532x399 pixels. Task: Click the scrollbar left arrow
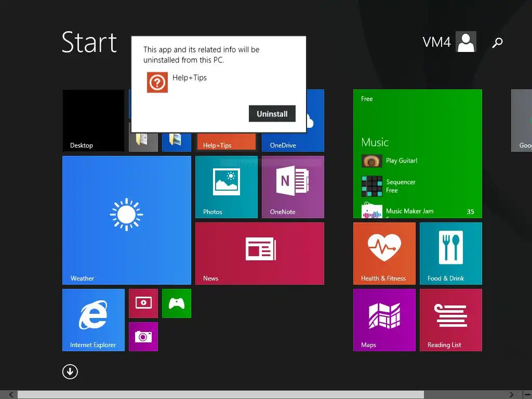pyautogui.click(x=11, y=395)
